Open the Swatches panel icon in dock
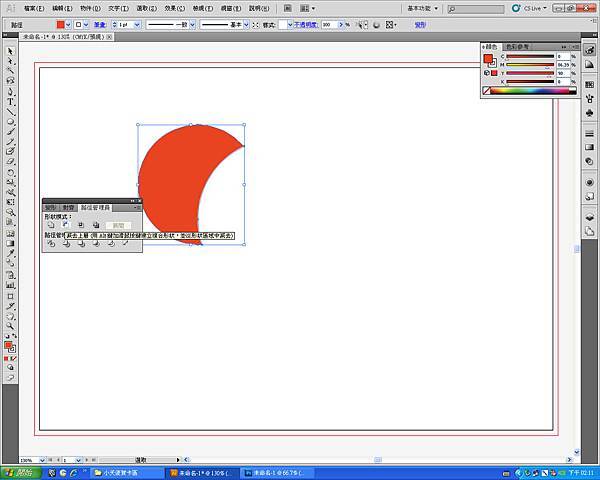600x480 pixels. (x=589, y=85)
